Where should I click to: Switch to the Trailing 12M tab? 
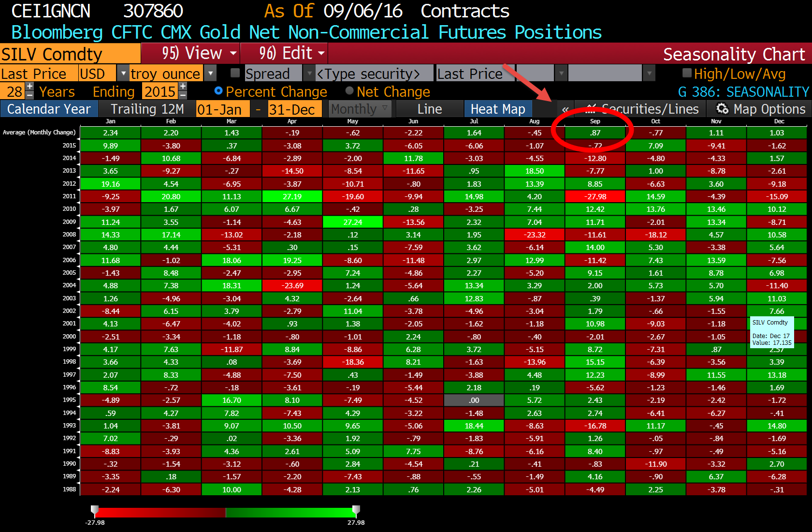[x=147, y=109]
